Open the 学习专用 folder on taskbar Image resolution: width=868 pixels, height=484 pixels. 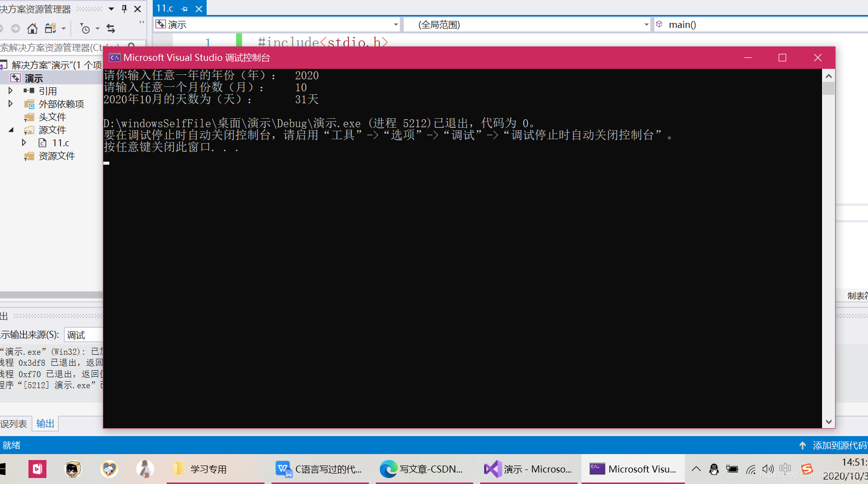[216, 469]
